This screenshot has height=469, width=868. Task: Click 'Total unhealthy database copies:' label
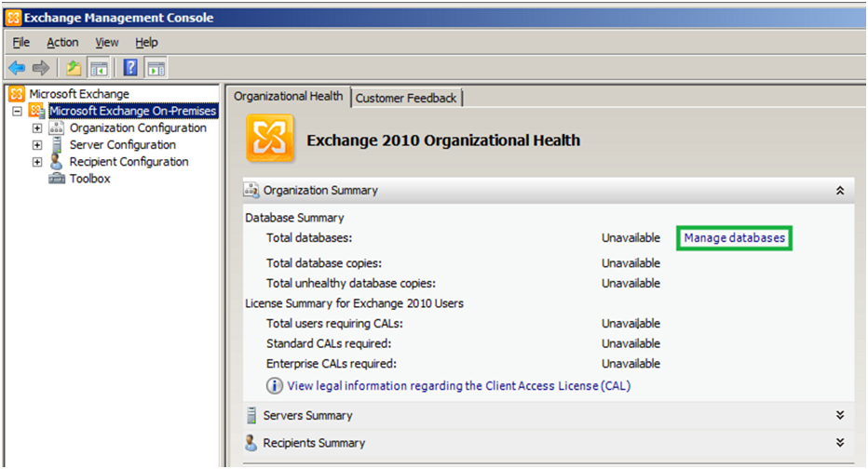351,283
